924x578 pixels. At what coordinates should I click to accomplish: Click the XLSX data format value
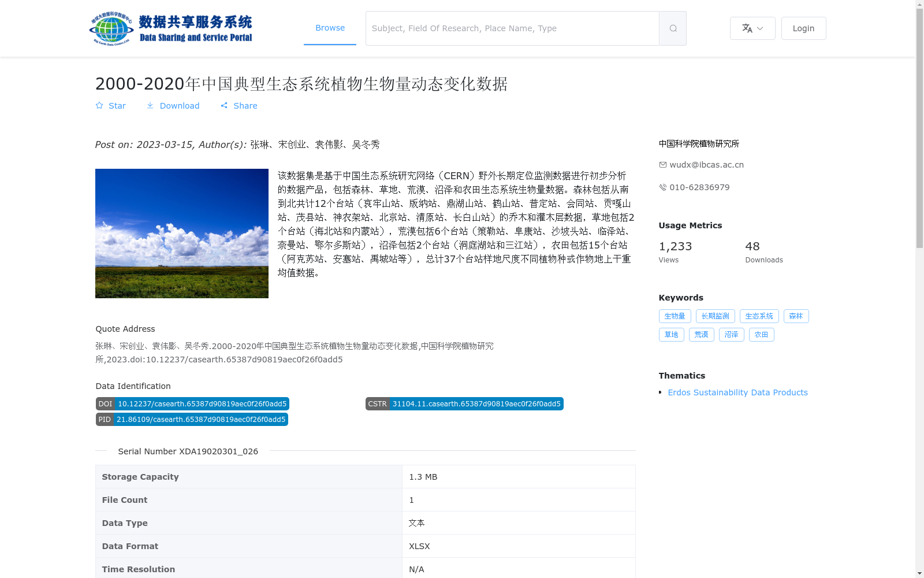[x=419, y=546]
